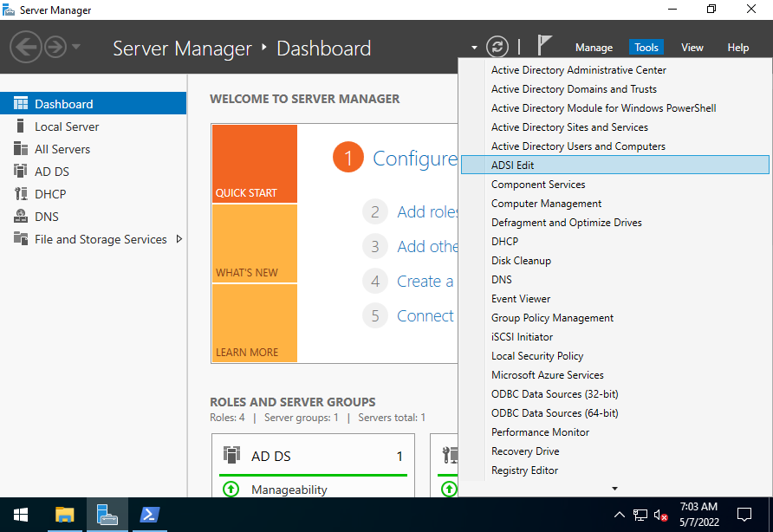Select Dashboard in the sidebar
This screenshot has height=532, width=773.
pyautogui.click(x=94, y=103)
